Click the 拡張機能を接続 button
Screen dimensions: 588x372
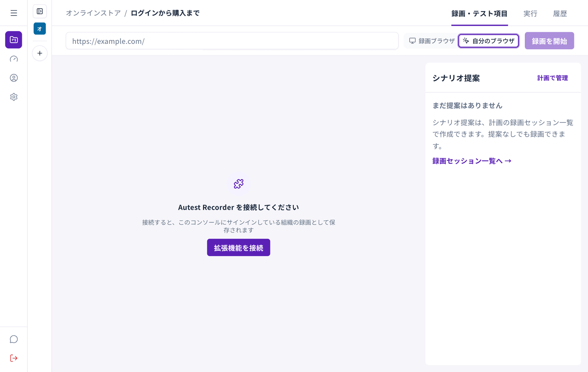(238, 248)
